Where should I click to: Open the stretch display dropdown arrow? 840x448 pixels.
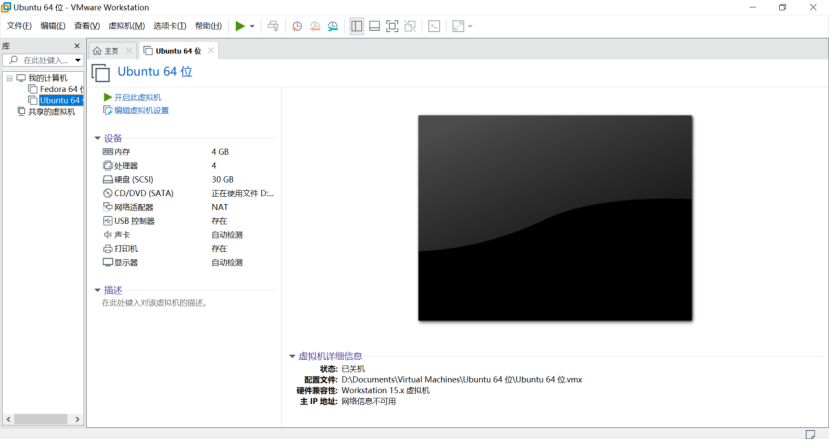(x=470, y=26)
